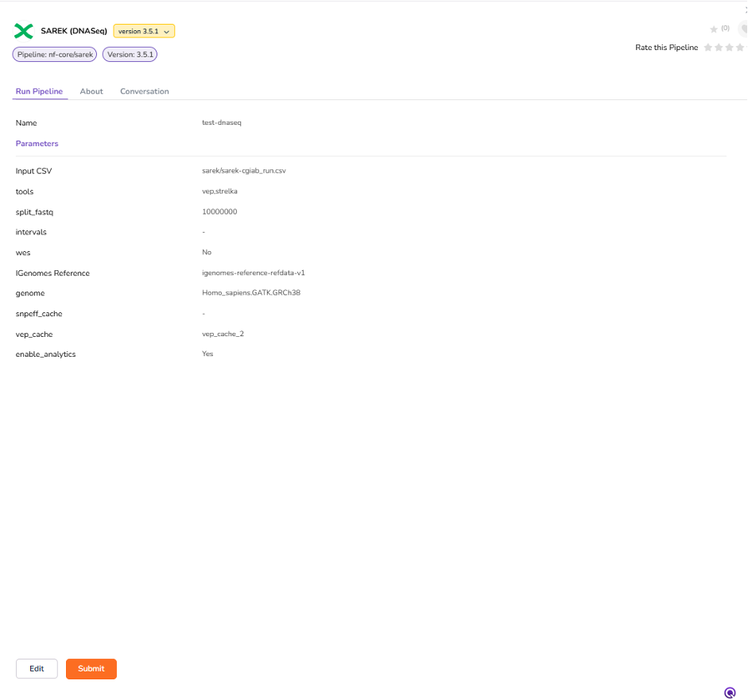The image size is (748, 700).
Task: Click the Version: 3.5.1 badge
Action: coord(130,53)
